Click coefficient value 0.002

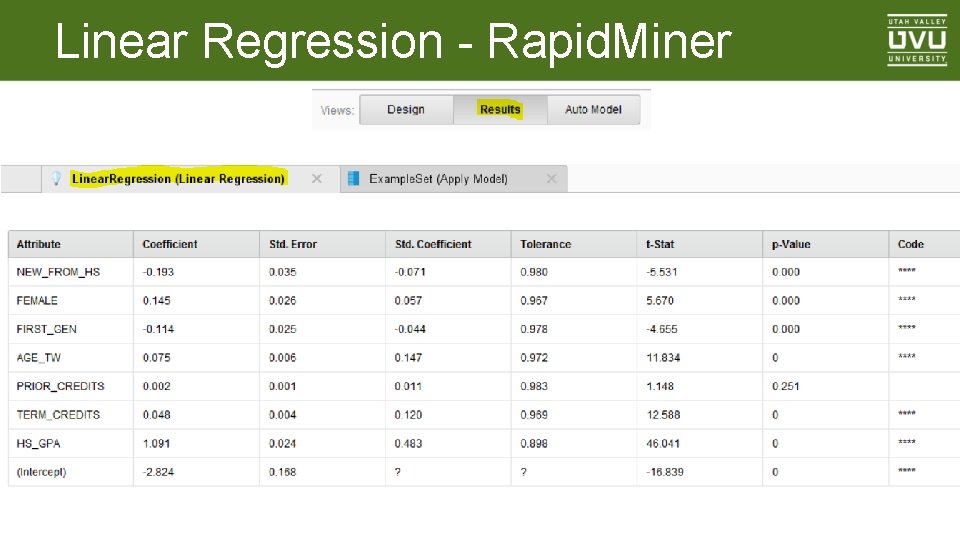click(157, 386)
